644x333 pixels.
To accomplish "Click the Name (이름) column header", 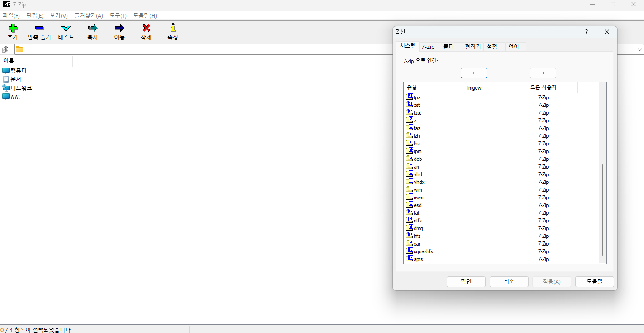I will (36, 61).
